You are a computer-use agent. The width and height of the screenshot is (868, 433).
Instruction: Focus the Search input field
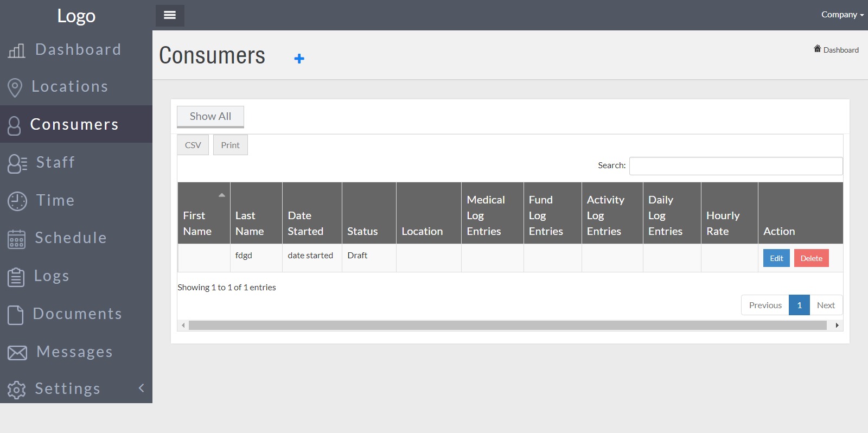click(x=736, y=166)
